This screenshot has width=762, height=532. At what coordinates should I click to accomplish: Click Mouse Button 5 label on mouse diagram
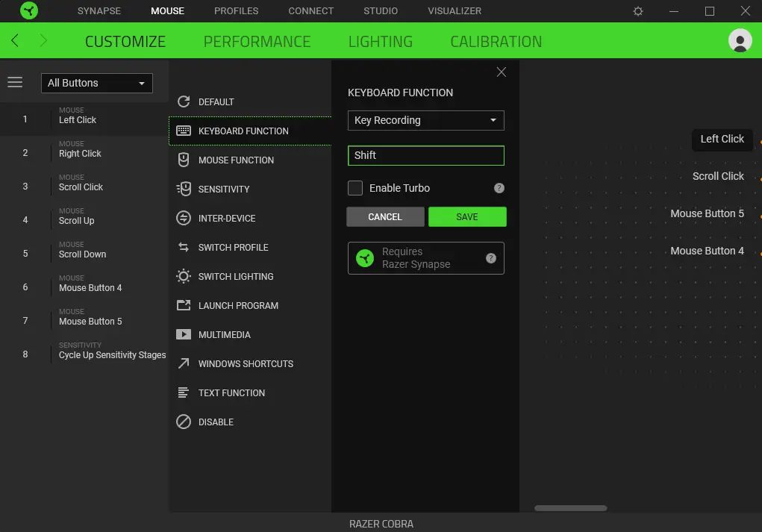point(707,214)
